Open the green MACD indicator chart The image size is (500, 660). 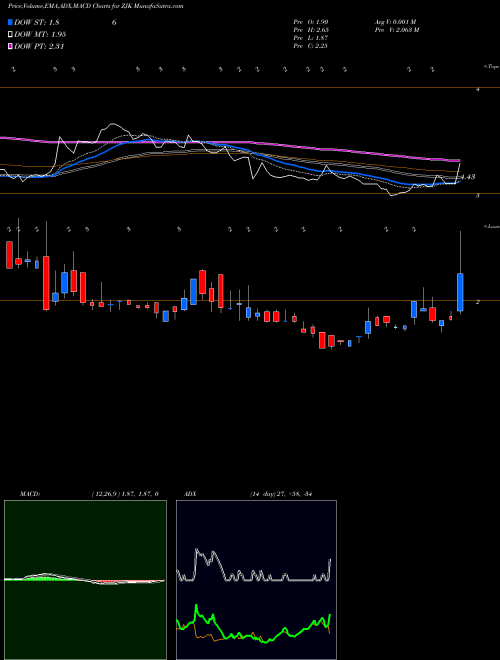tap(85, 580)
